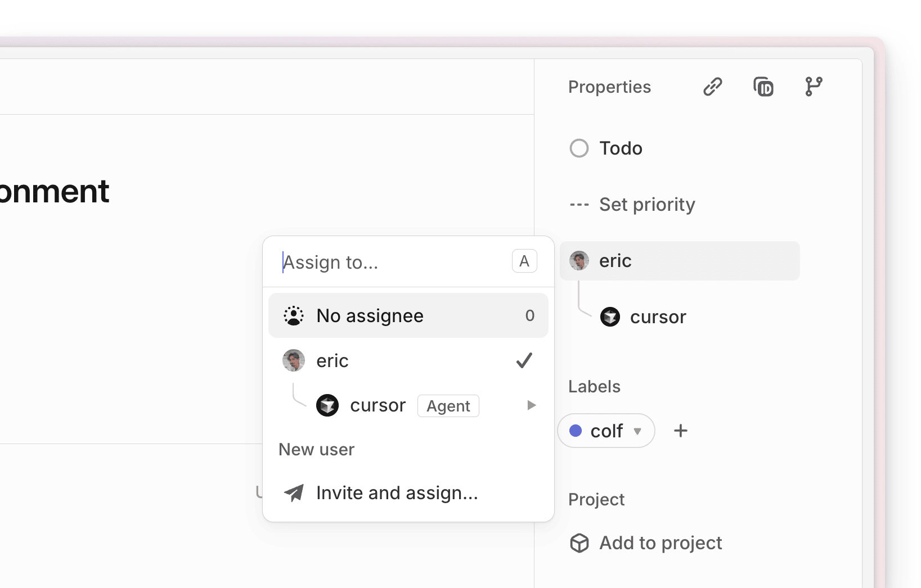921x588 pixels.
Task: Select No assignee in the list
Action: click(370, 315)
